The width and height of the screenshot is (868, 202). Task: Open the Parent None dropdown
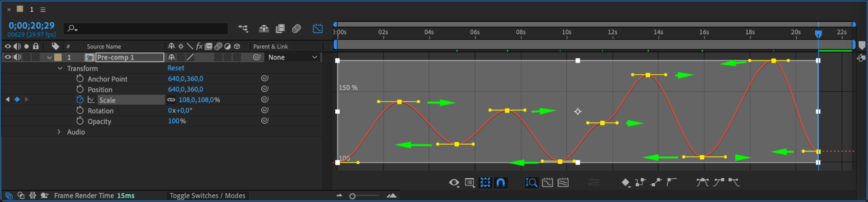tap(292, 57)
